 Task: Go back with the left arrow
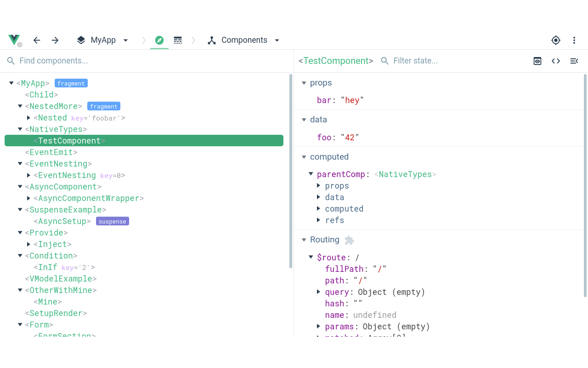pos(37,40)
